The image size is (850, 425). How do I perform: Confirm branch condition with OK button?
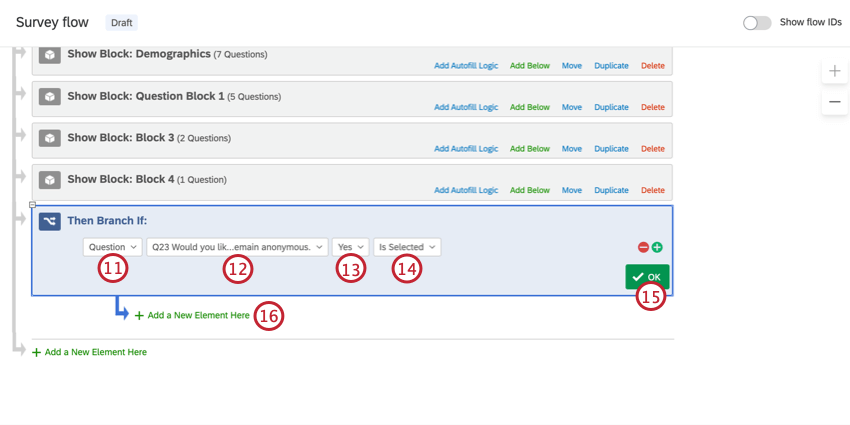click(x=647, y=277)
